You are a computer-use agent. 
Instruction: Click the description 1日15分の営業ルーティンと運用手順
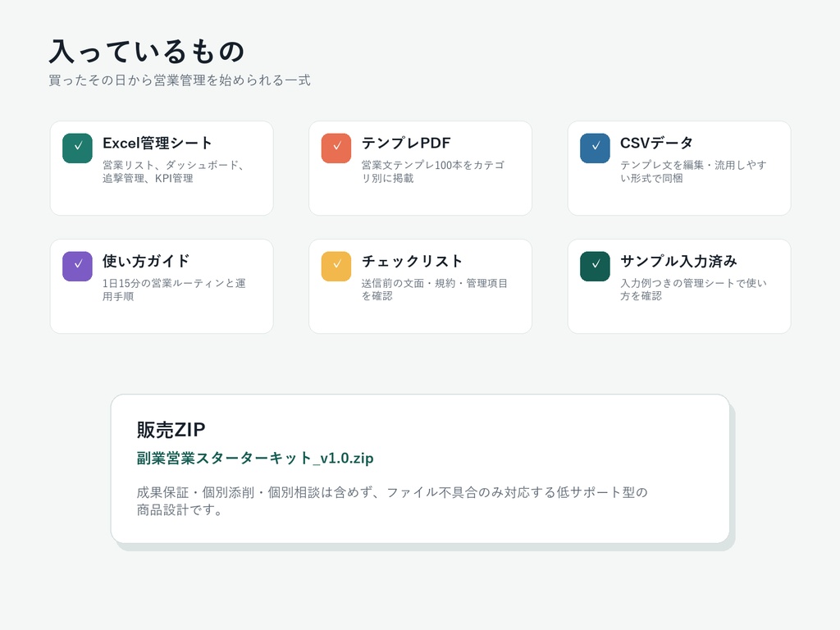(x=174, y=290)
